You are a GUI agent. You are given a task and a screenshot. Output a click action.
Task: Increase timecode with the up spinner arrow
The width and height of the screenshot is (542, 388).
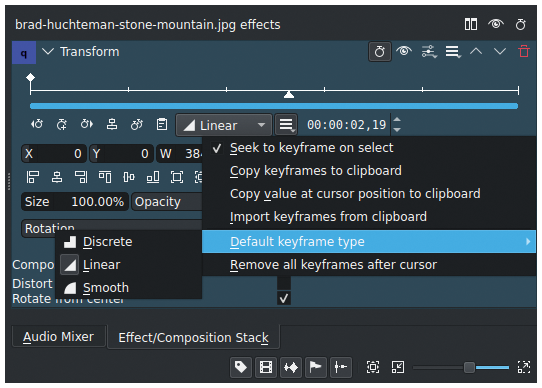(x=397, y=120)
